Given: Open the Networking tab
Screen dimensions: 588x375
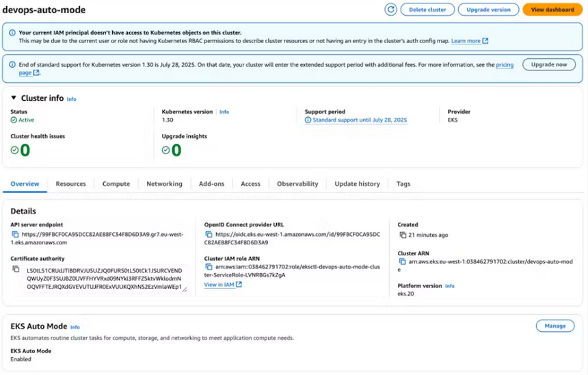Looking at the screenshot, I should (164, 183).
